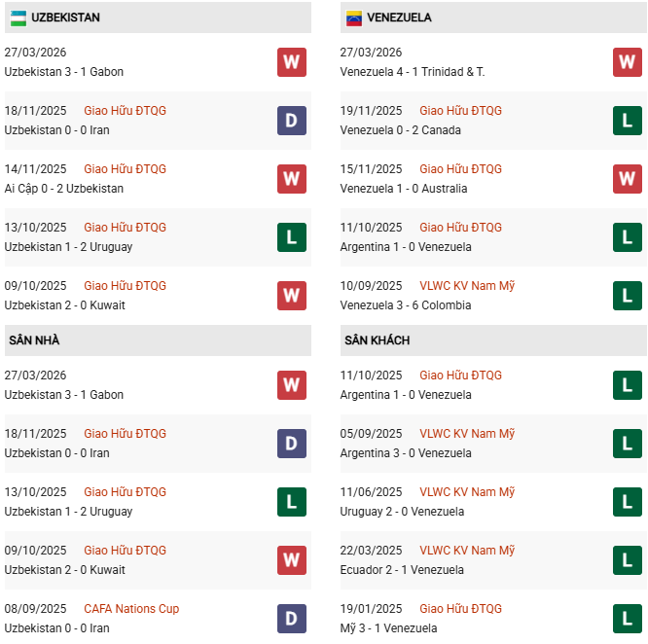Viewport: 648px width, 644px height.
Task: Click W badge for Ai Cập vs Uzbekistan
Action: (292, 179)
